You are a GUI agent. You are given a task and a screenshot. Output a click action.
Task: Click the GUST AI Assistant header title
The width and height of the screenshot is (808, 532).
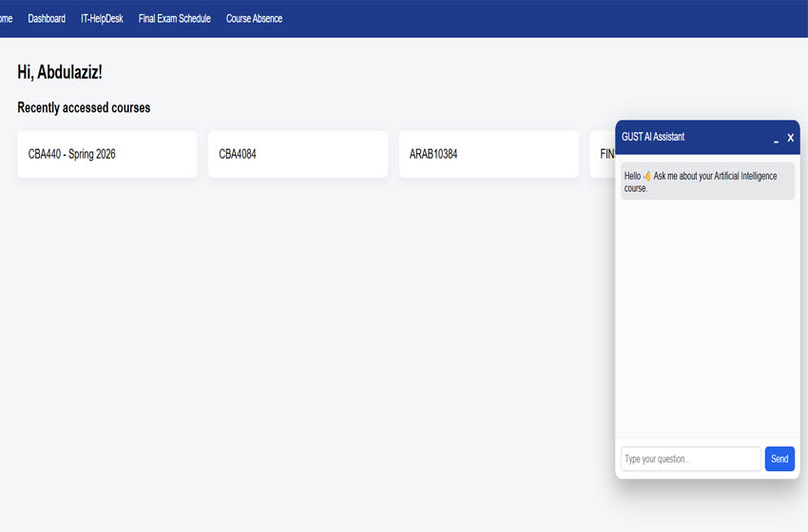coord(653,137)
